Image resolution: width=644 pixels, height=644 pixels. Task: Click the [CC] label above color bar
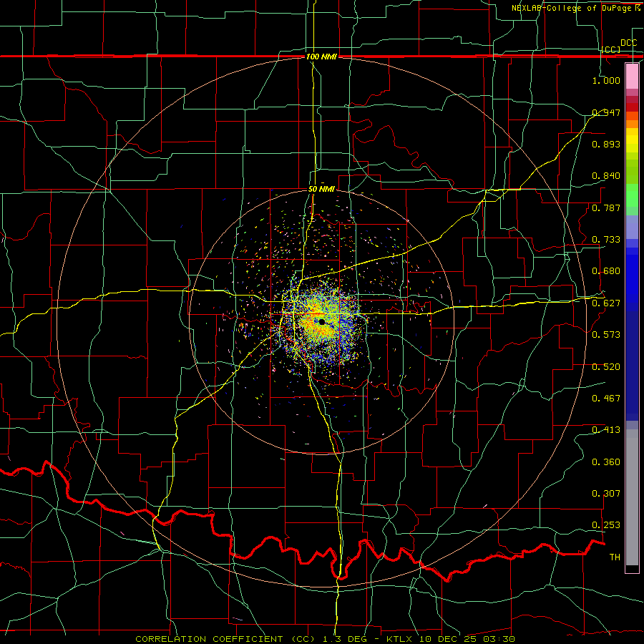611,49
